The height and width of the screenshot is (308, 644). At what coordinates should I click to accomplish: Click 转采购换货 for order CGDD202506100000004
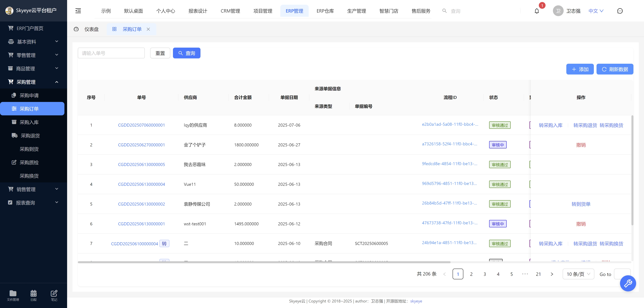pos(611,244)
